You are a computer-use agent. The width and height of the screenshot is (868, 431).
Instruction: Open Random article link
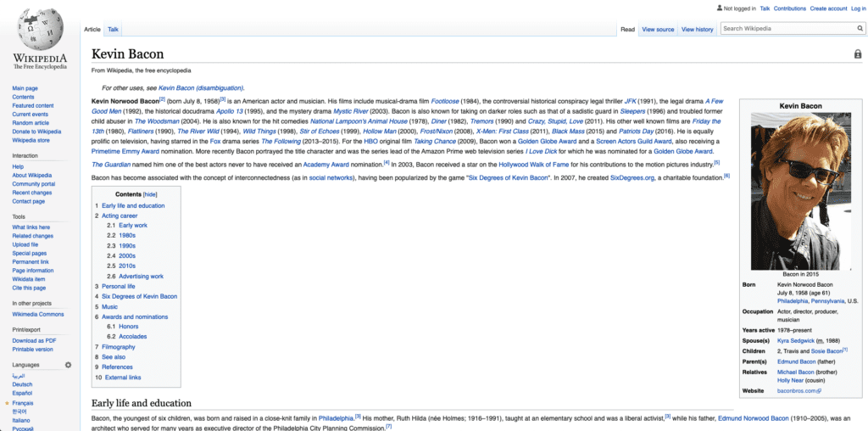tap(31, 123)
